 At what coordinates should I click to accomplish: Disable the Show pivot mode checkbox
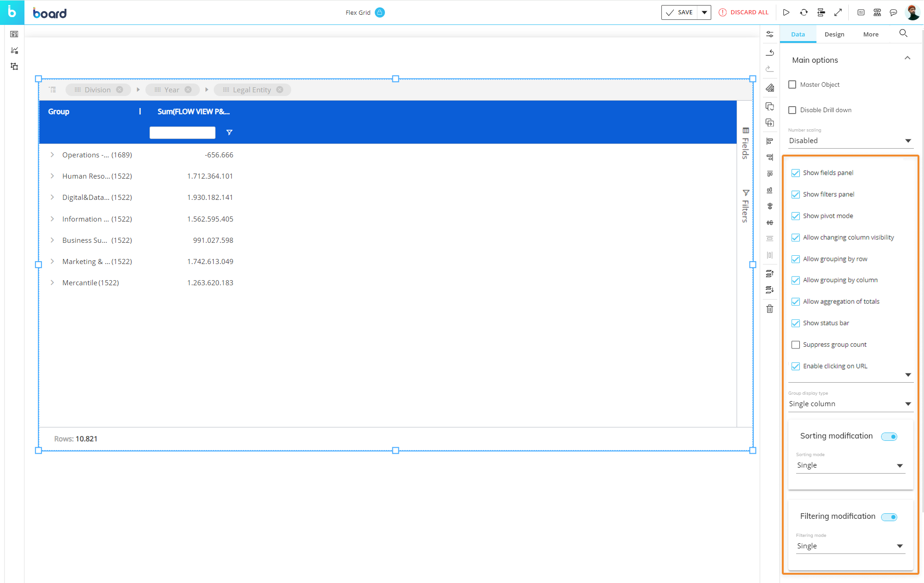tap(795, 216)
